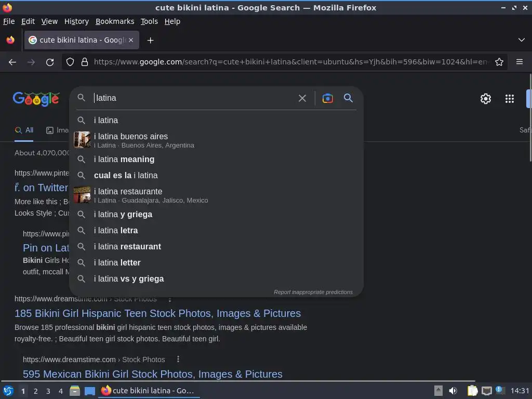Pick the 'i latina letra' suggestion
This screenshot has width=532, height=399.
click(x=216, y=230)
